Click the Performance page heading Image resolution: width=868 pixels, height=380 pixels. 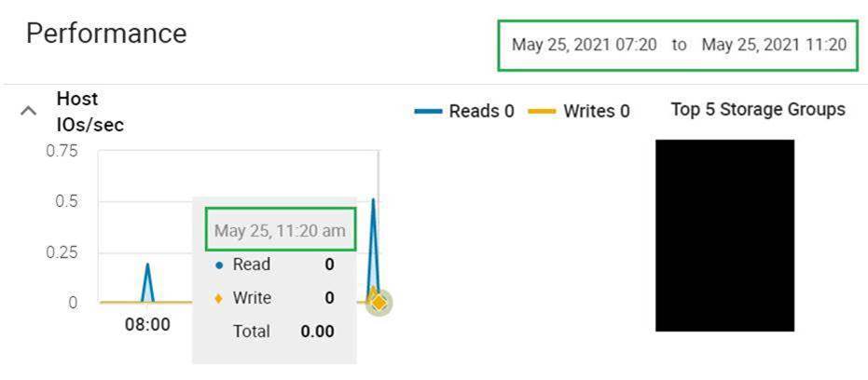pos(106,34)
